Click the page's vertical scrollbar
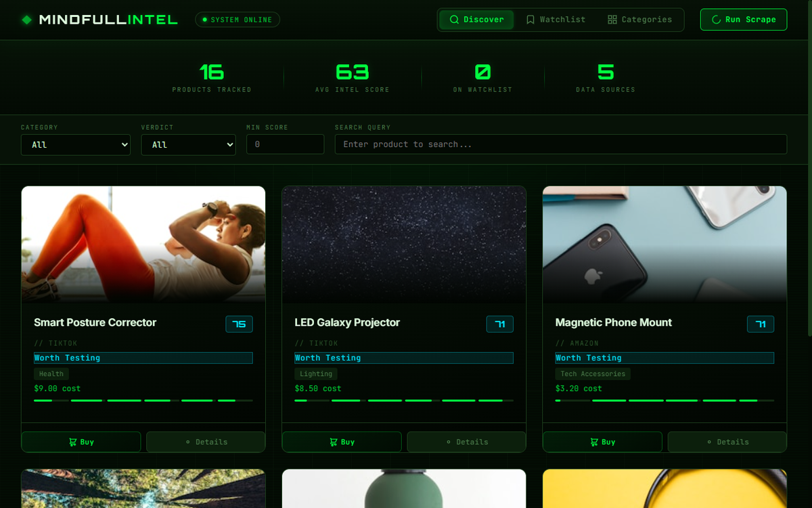The image size is (812, 508). [809, 169]
